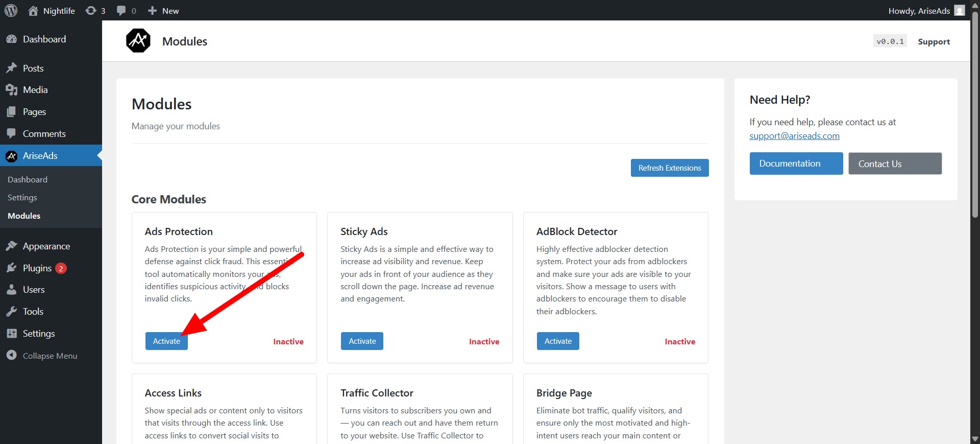This screenshot has width=980, height=444.
Task: Click the Traffic Collector card title
Action: point(377,393)
